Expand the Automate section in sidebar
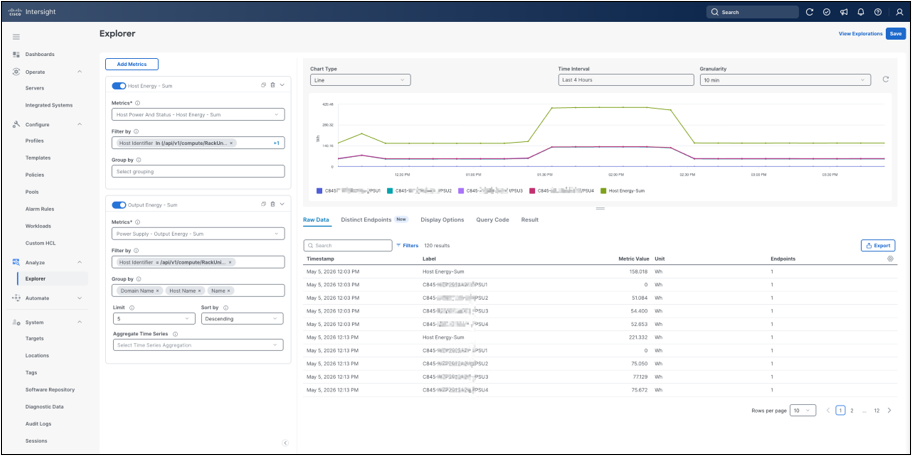The image size is (912, 456). [x=80, y=298]
